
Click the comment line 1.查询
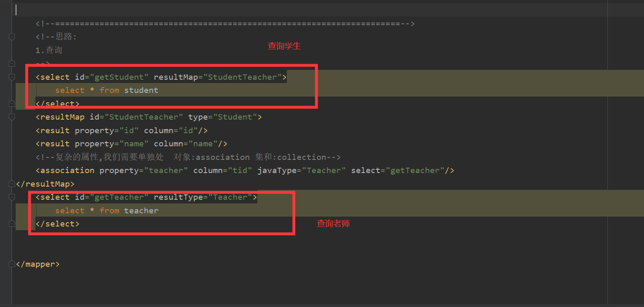(x=49, y=50)
